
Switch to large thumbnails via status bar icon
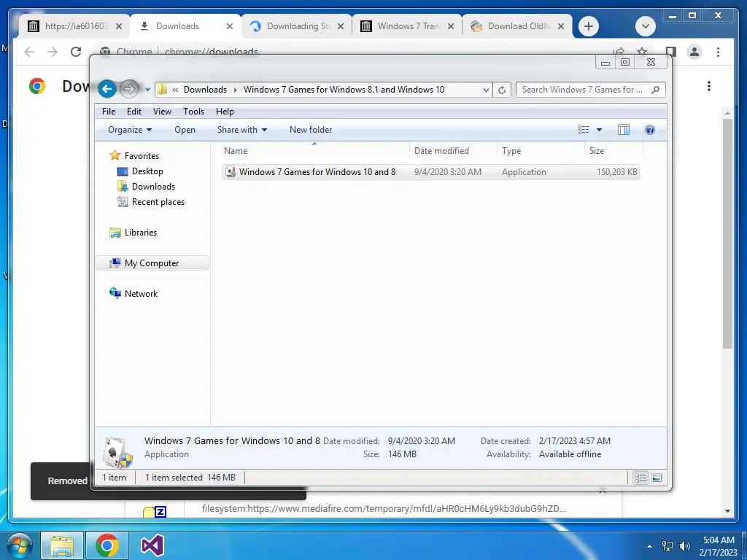tap(657, 478)
